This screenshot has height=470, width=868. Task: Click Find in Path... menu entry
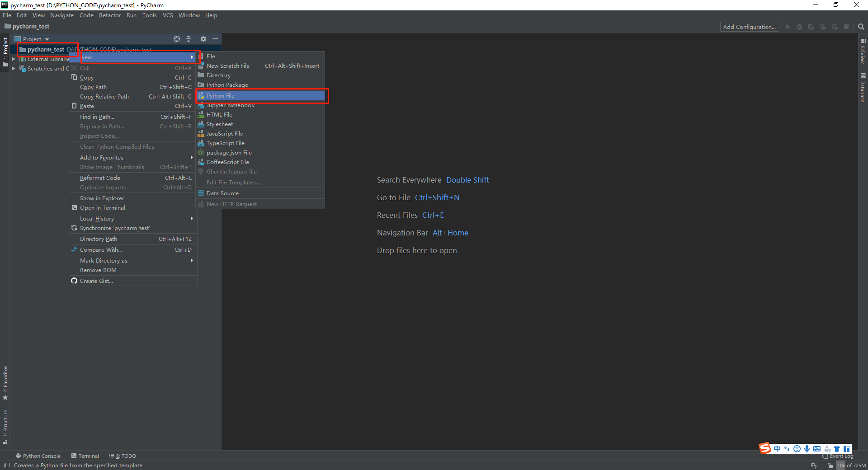(x=133, y=117)
